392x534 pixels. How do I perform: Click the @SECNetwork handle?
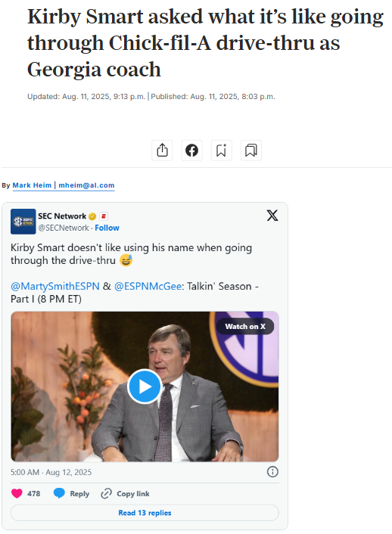(x=64, y=228)
